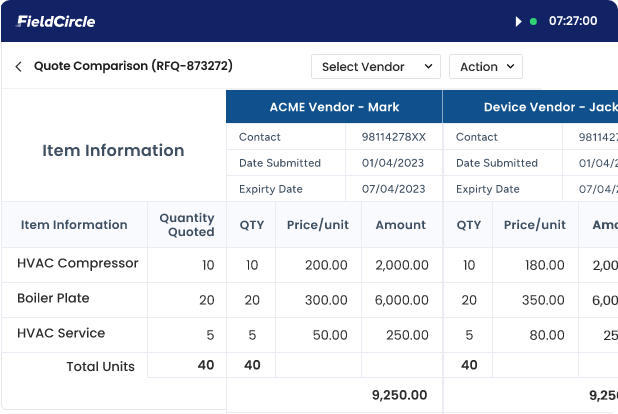The width and height of the screenshot is (618, 414).
Task: Click Device Vendor Expiry Date label
Action: (x=488, y=189)
